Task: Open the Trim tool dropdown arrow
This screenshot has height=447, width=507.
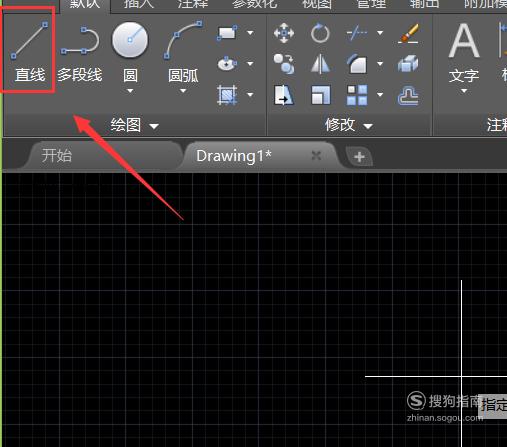Action: tap(380, 33)
